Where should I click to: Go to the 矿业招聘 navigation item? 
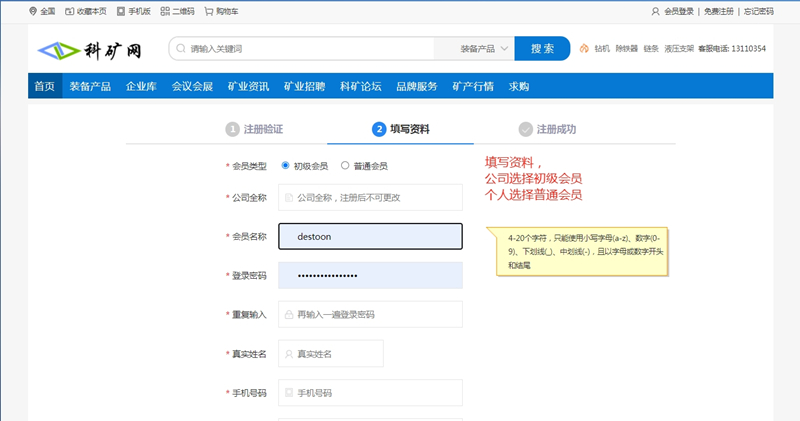[304, 86]
